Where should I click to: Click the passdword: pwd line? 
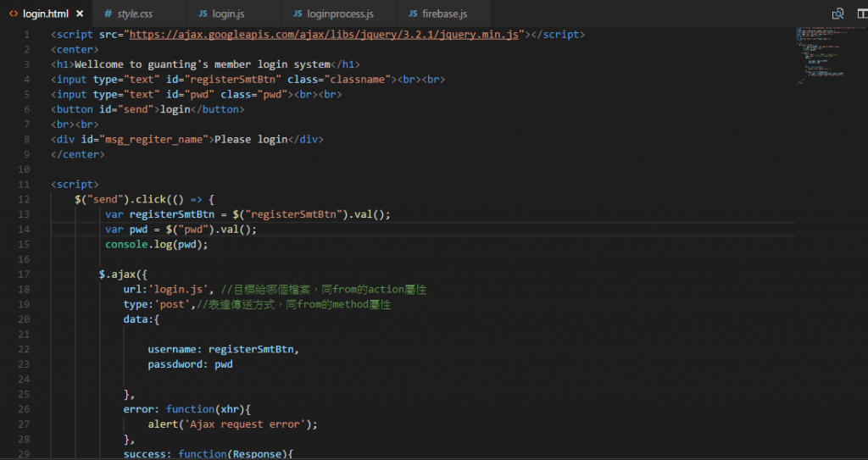point(191,364)
